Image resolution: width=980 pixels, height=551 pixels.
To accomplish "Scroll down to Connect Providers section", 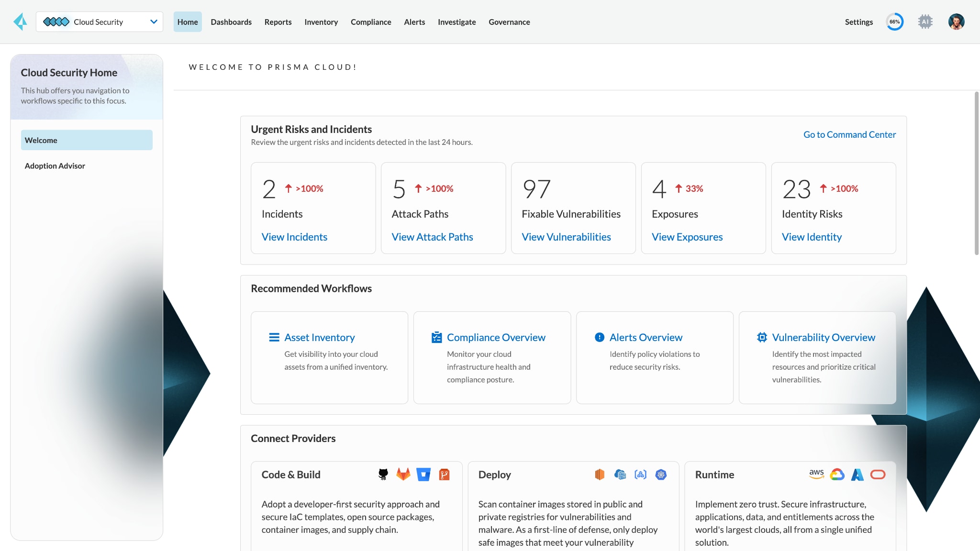I will (293, 438).
